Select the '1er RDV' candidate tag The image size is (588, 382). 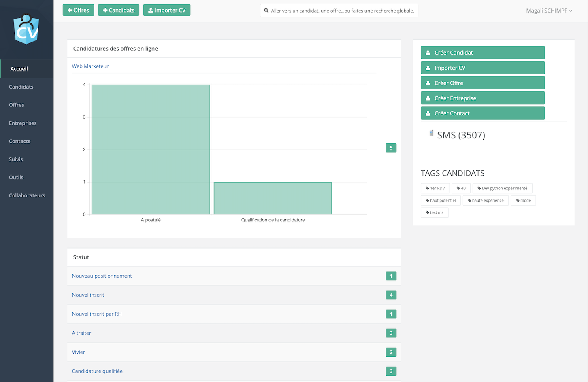point(435,188)
